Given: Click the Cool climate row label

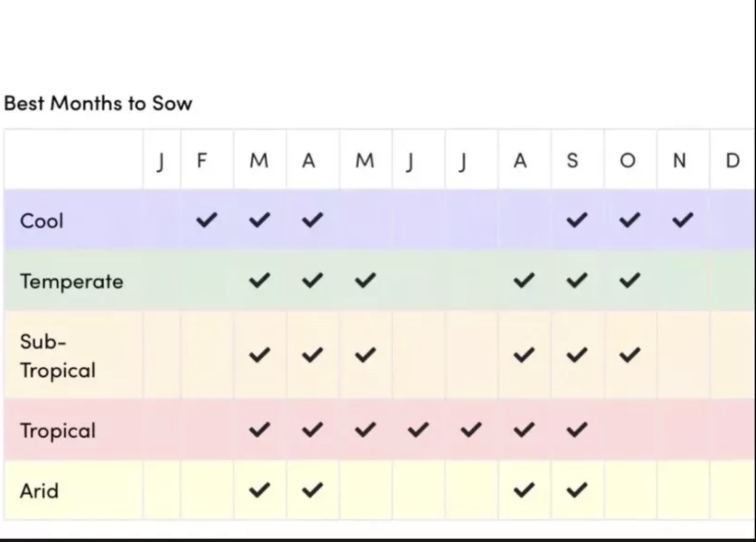Looking at the screenshot, I should tap(42, 221).
